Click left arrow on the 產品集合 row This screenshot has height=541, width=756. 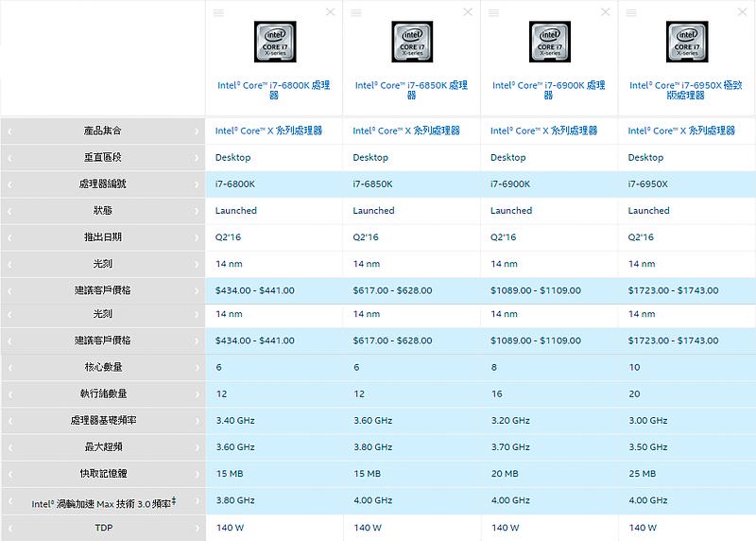pos(9,131)
